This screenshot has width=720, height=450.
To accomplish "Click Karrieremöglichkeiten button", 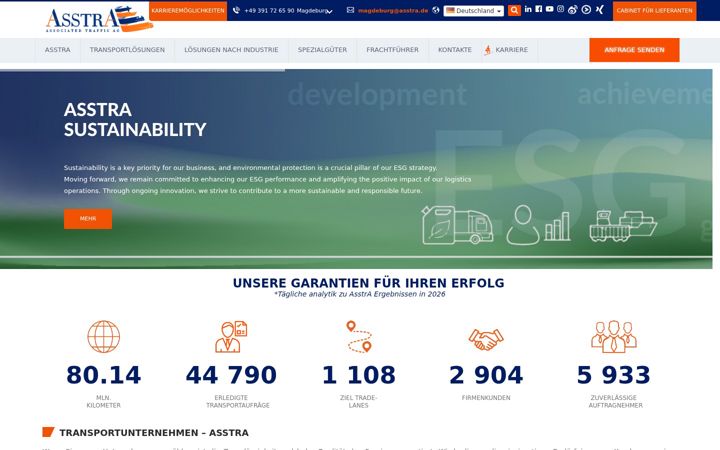I will (x=188, y=11).
